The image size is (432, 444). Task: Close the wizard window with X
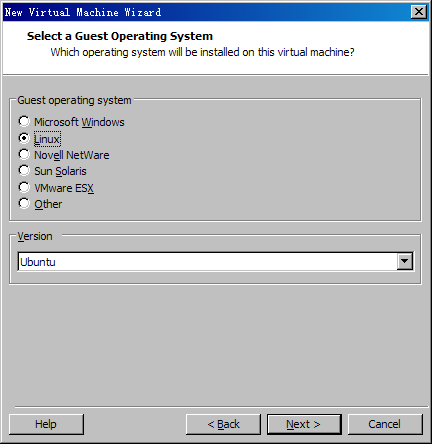419,12
